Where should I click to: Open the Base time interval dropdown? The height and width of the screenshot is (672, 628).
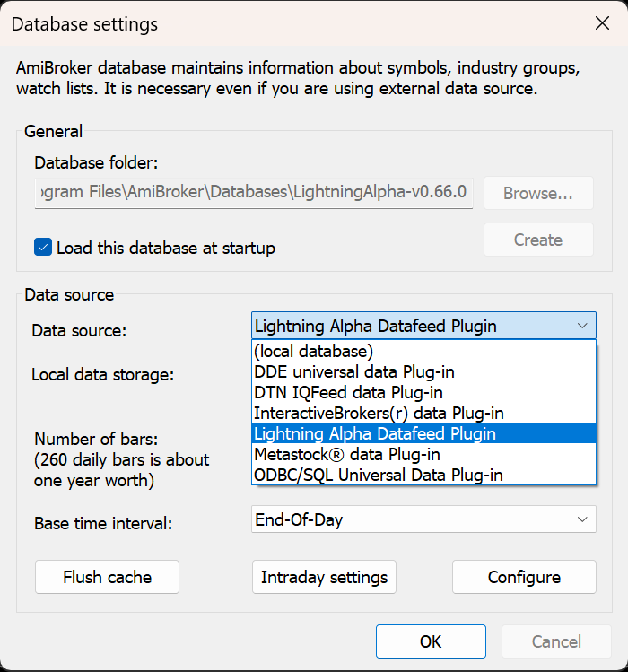tap(423, 519)
